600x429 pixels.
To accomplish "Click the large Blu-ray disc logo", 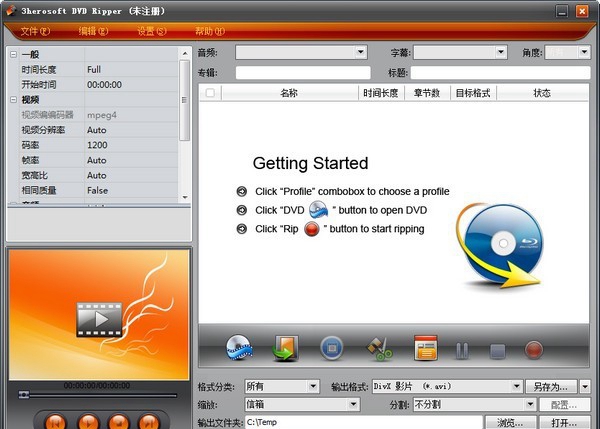I will click(499, 246).
